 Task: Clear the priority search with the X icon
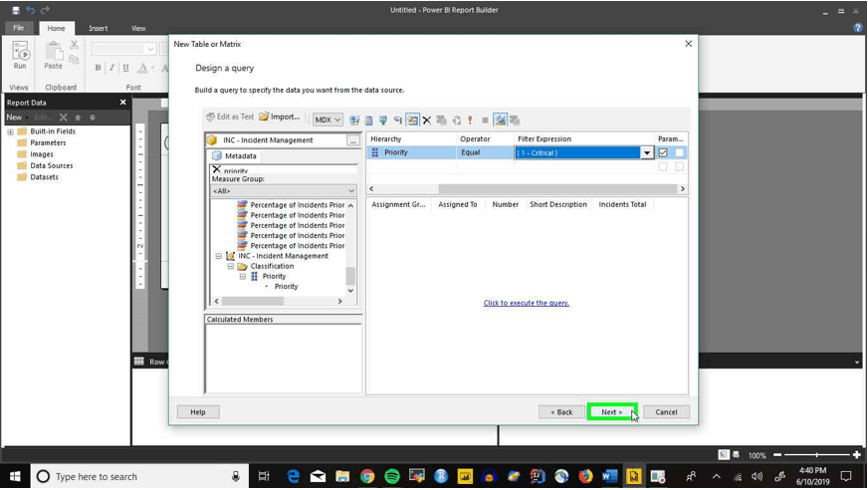point(217,169)
